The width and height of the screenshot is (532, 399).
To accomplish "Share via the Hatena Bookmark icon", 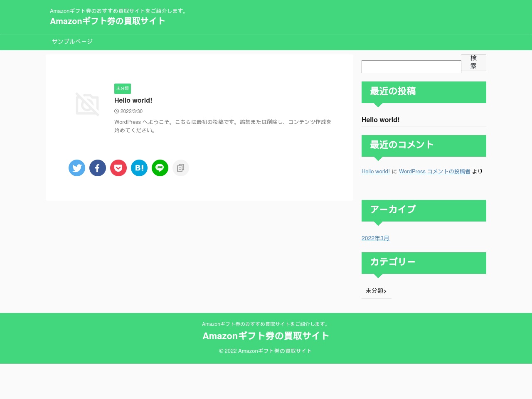I will [139, 168].
